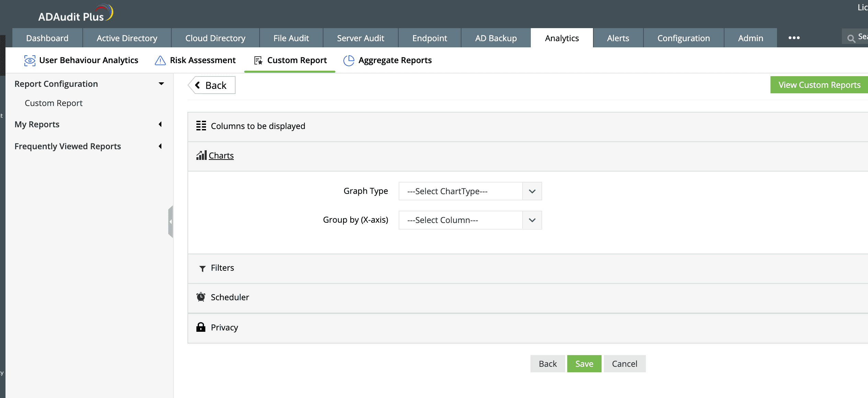Expand Frequently Viewed Reports section
This screenshot has width=868, height=398.
coord(160,146)
